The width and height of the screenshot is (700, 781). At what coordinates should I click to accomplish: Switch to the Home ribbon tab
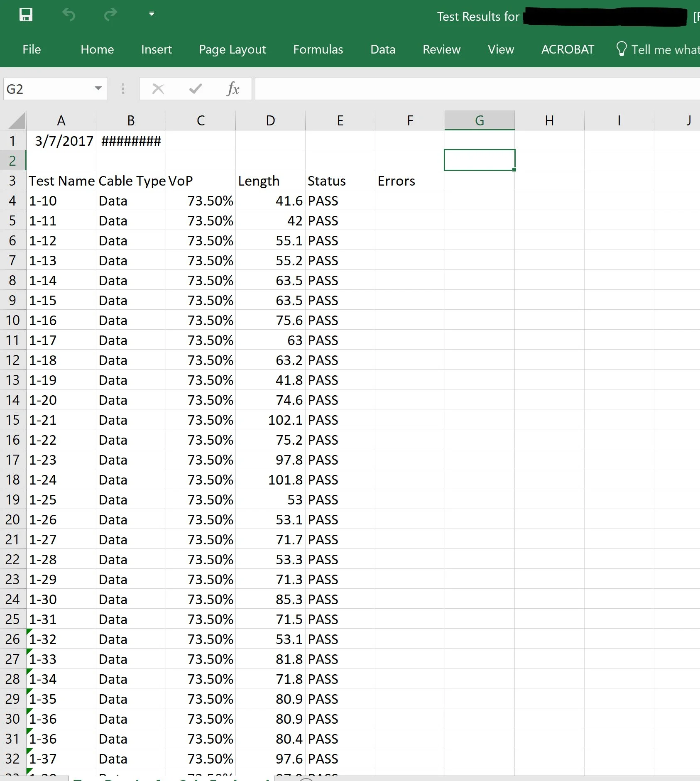pos(97,49)
